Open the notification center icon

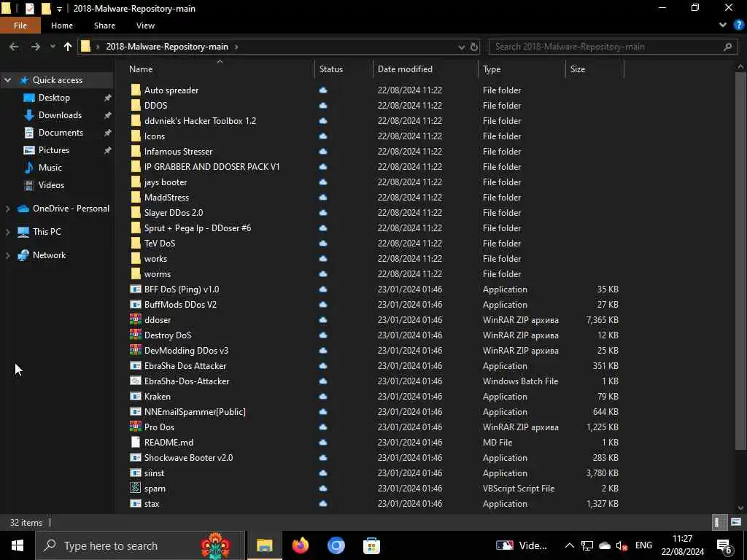(724, 545)
